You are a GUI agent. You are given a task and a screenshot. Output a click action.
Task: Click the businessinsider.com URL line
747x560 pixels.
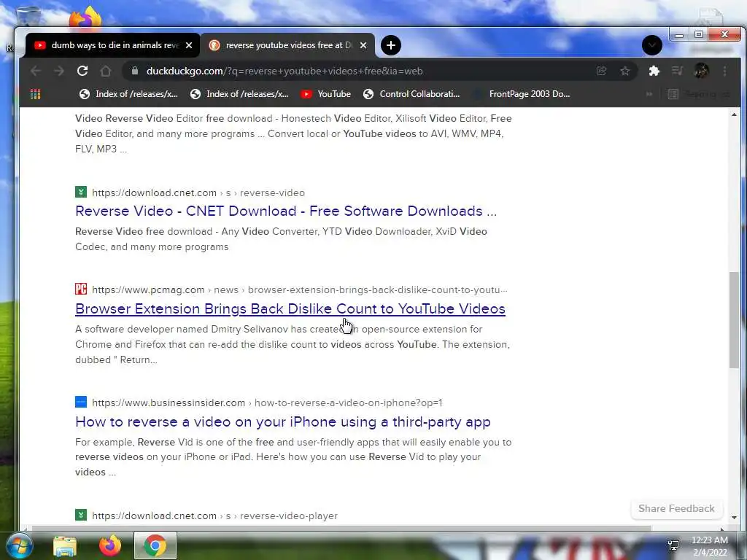267,402
